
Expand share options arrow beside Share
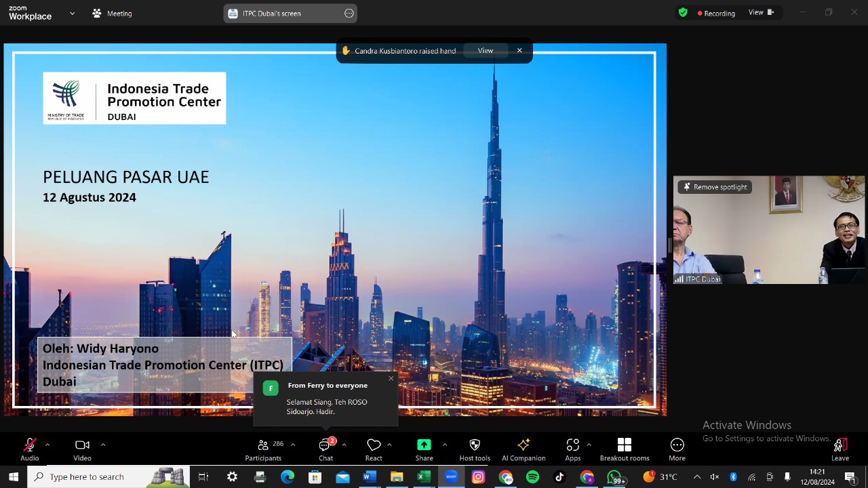pyautogui.click(x=445, y=445)
